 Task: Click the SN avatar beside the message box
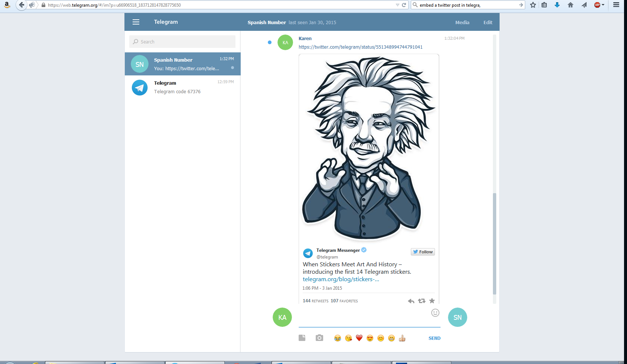click(x=458, y=317)
